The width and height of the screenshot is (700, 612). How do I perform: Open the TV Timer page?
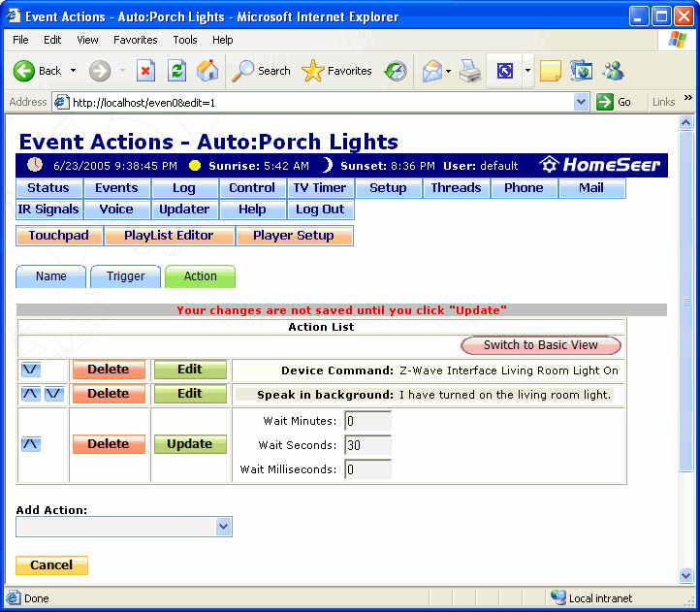tap(320, 188)
